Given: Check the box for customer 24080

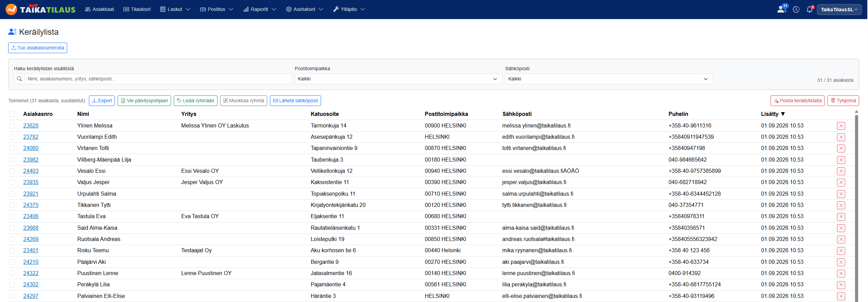Looking at the screenshot, I should [x=12, y=148].
